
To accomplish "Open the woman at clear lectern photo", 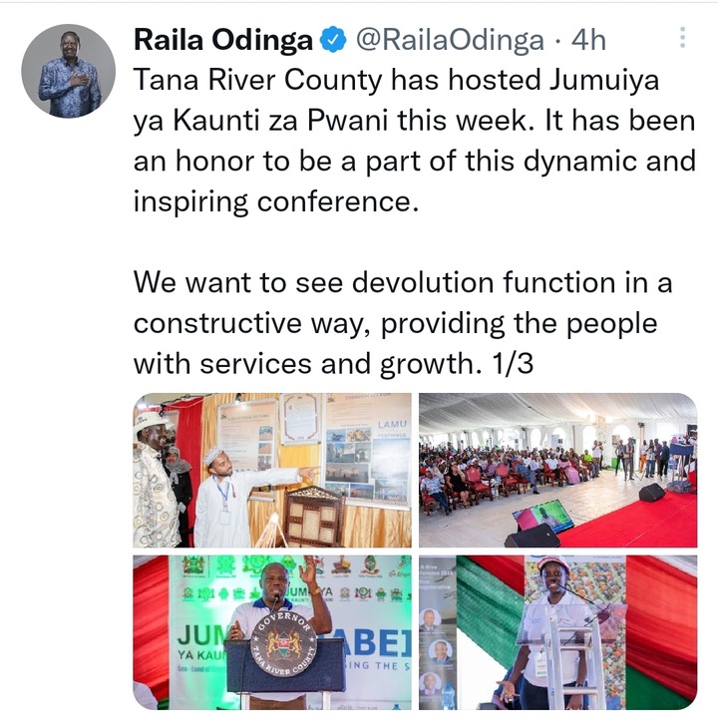I will tap(557, 632).
